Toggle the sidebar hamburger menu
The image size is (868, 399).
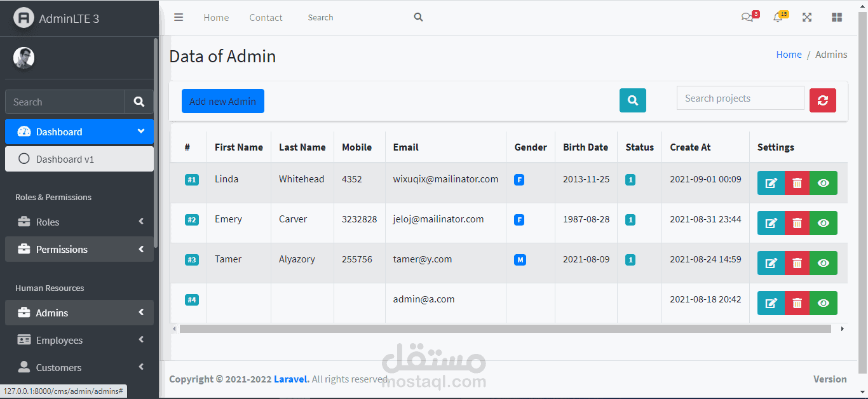click(x=179, y=17)
